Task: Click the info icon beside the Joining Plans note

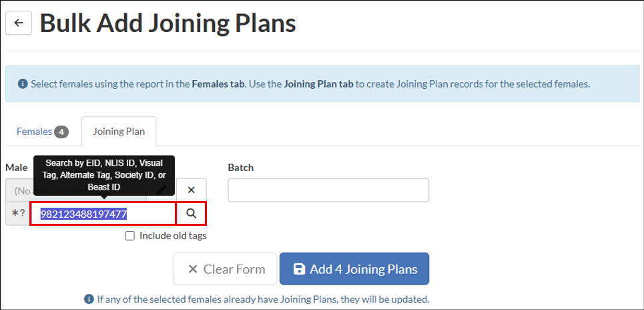Action: (x=88, y=299)
